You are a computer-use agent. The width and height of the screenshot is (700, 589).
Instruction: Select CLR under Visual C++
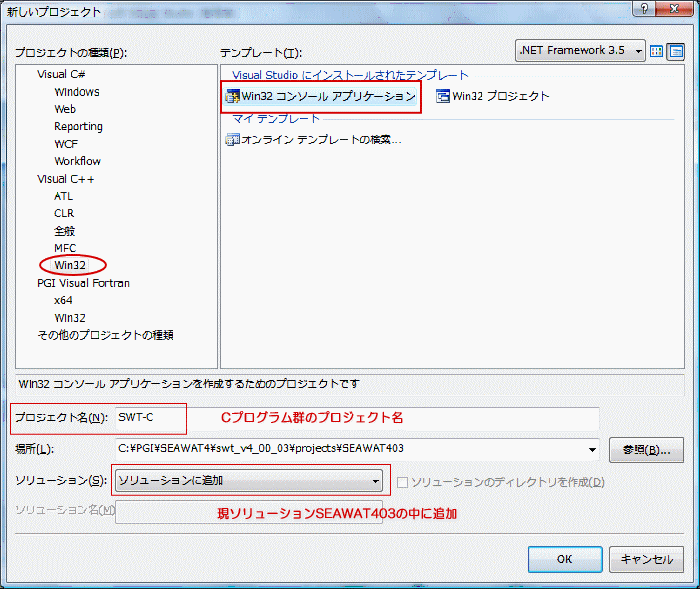(64, 213)
